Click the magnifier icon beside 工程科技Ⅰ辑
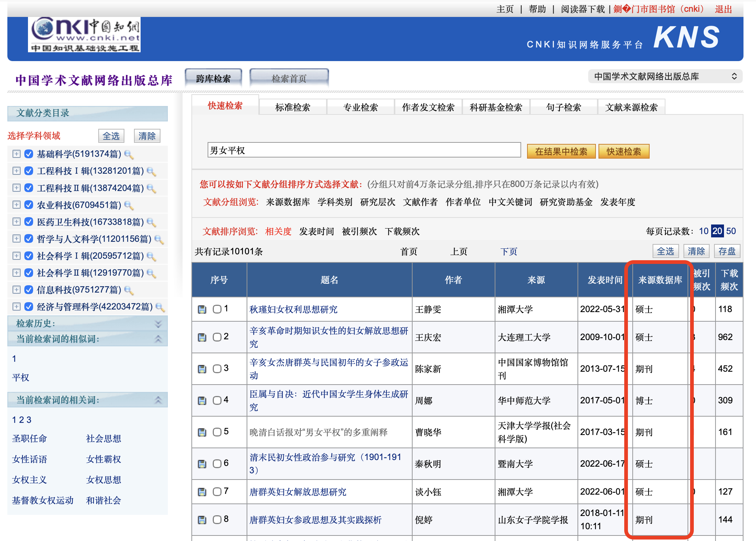 point(151,172)
